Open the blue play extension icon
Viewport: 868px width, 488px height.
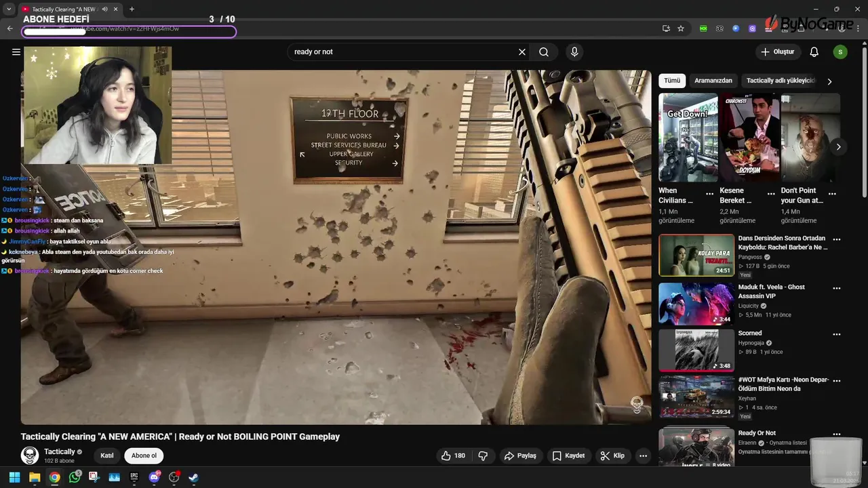click(x=736, y=28)
